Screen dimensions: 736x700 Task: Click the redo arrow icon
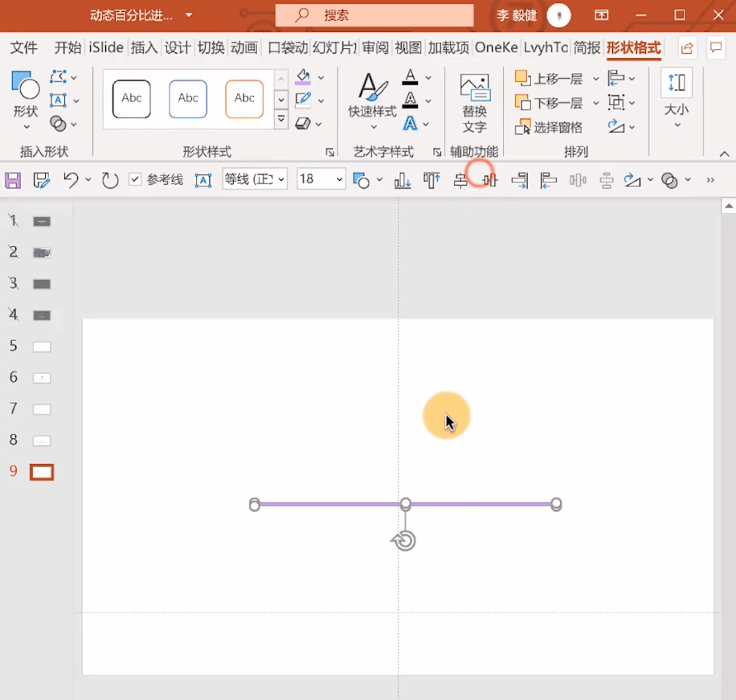pyautogui.click(x=110, y=180)
